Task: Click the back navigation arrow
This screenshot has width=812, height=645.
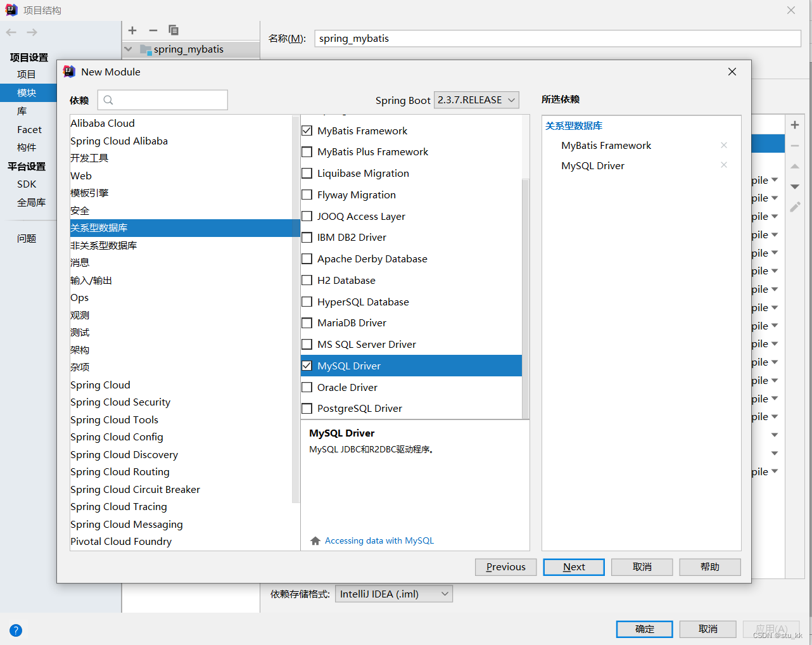Action: [11, 32]
